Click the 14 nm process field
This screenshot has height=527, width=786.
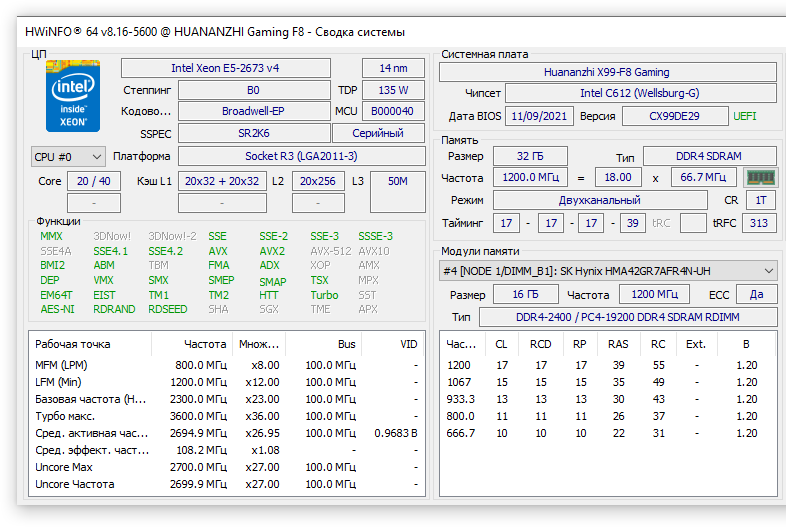point(393,68)
